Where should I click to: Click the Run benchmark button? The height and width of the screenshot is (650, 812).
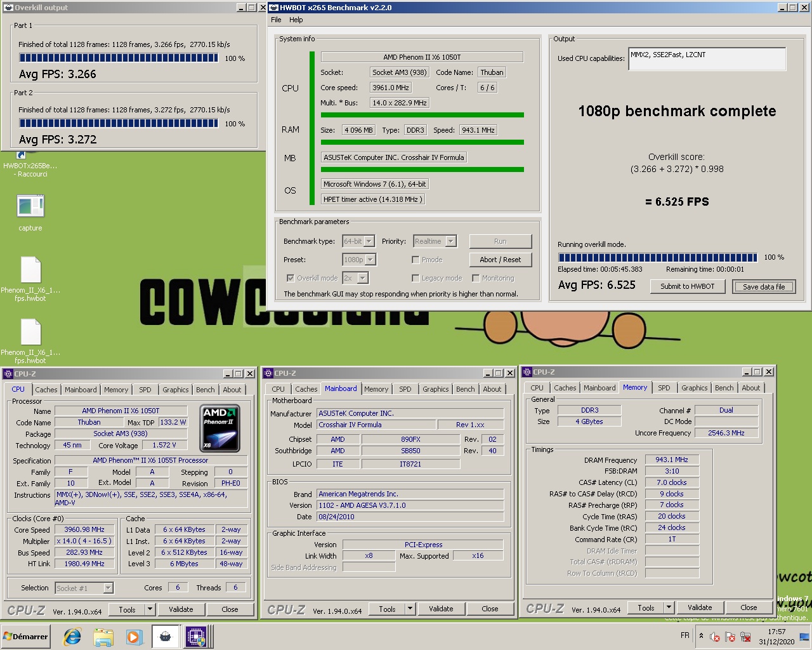point(501,241)
